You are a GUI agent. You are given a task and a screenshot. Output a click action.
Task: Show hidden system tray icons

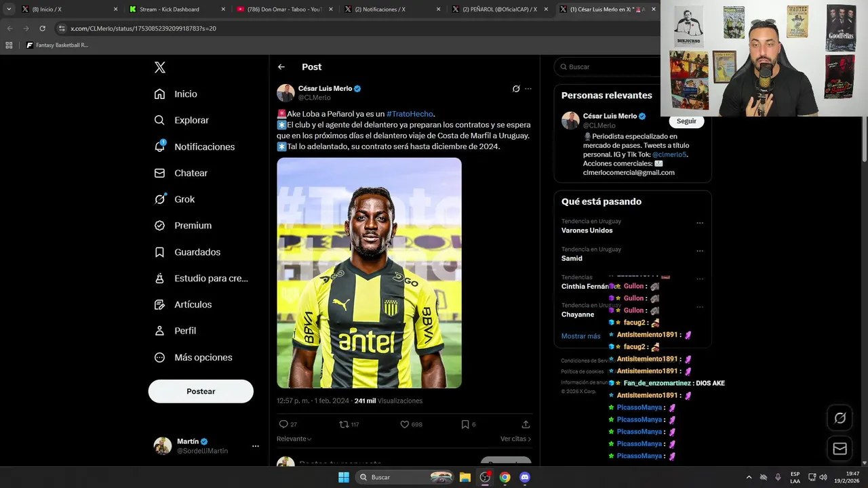point(749,477)
